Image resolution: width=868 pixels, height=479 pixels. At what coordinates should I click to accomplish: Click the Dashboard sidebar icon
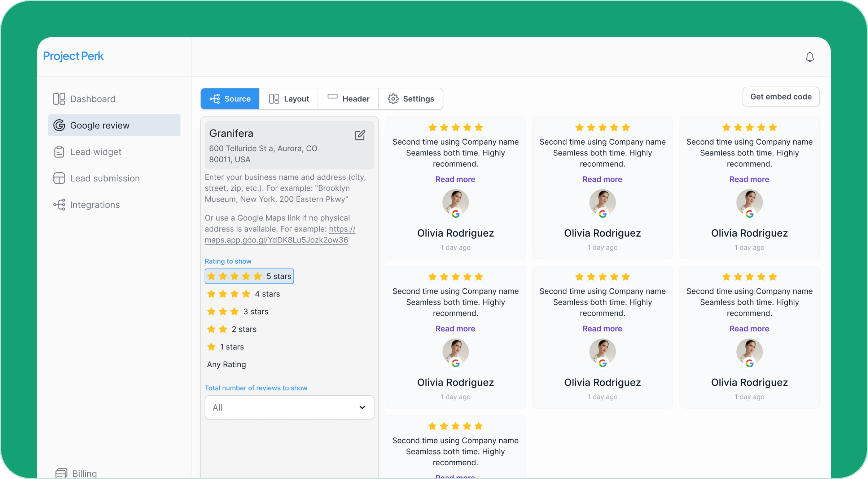[59, 99]
